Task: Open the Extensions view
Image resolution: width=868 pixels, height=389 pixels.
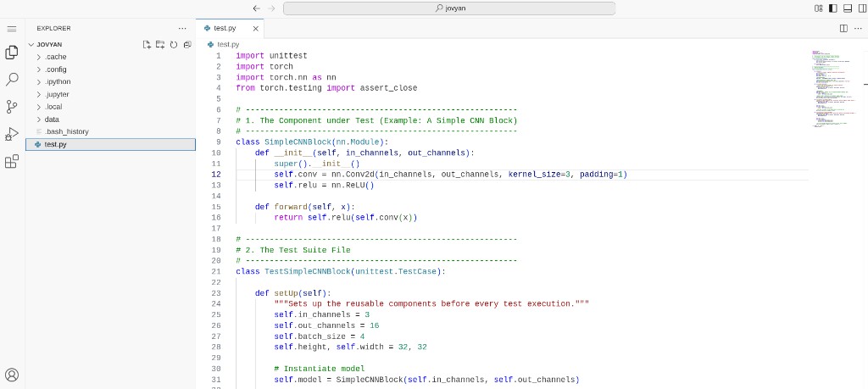Action: tap(12, 161)
